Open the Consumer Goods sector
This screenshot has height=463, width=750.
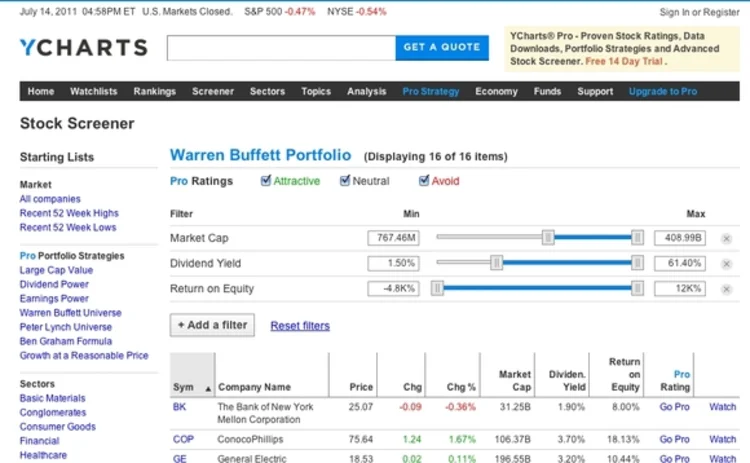57,427
